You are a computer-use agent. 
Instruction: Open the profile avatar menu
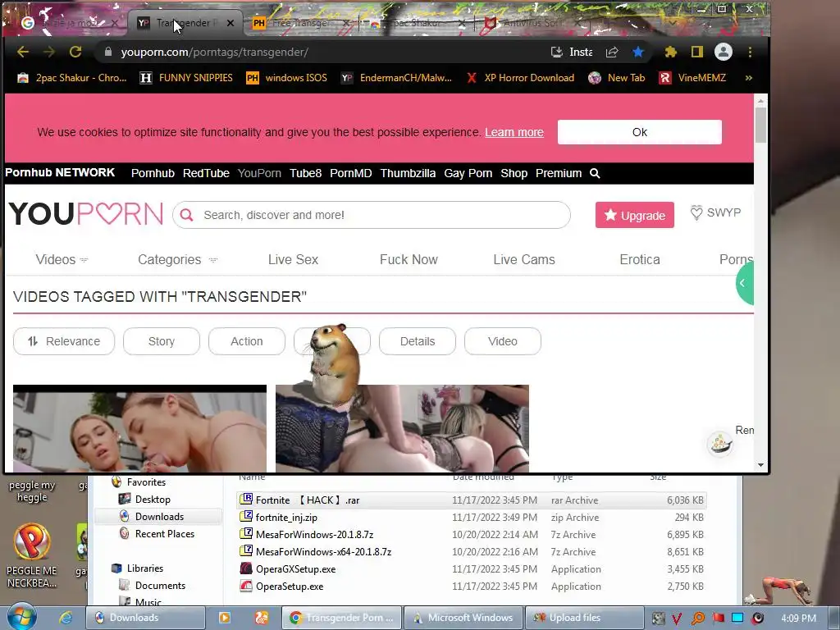(724, 52)
